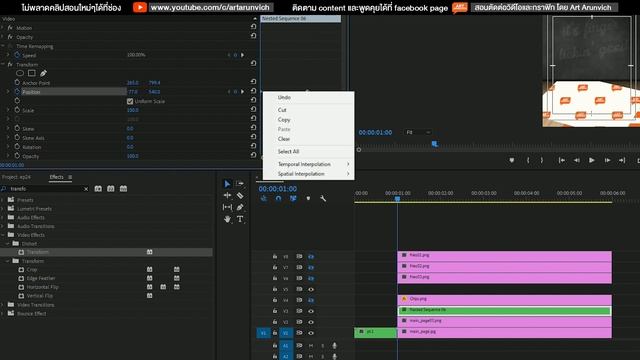This screenshot has height=360, width=640.
Task: Toggle animation stopwatch for Rotation
Action: click(x=17, y=147)
